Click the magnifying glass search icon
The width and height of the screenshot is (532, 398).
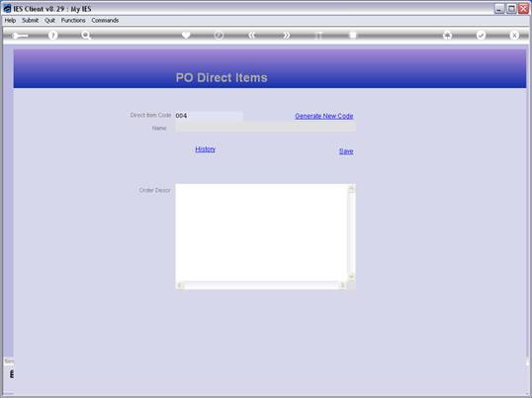point(86,35)
